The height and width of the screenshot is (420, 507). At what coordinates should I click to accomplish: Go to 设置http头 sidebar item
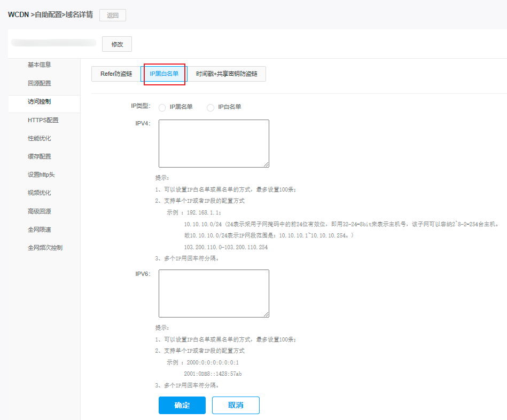[x=41, y=175]
